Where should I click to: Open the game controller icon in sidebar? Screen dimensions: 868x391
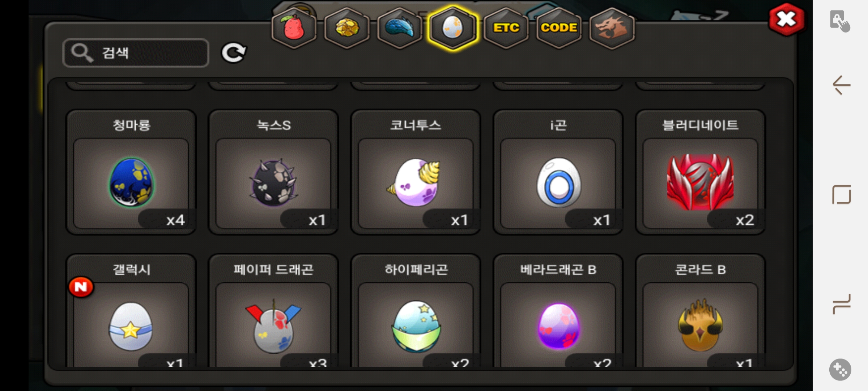point(840,370)
